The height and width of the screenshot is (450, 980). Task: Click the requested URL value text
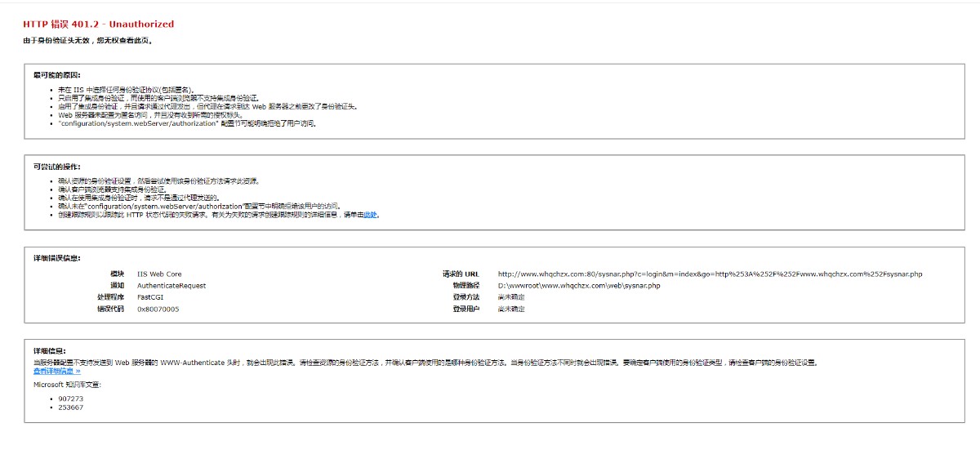click(x=709, y=274)
